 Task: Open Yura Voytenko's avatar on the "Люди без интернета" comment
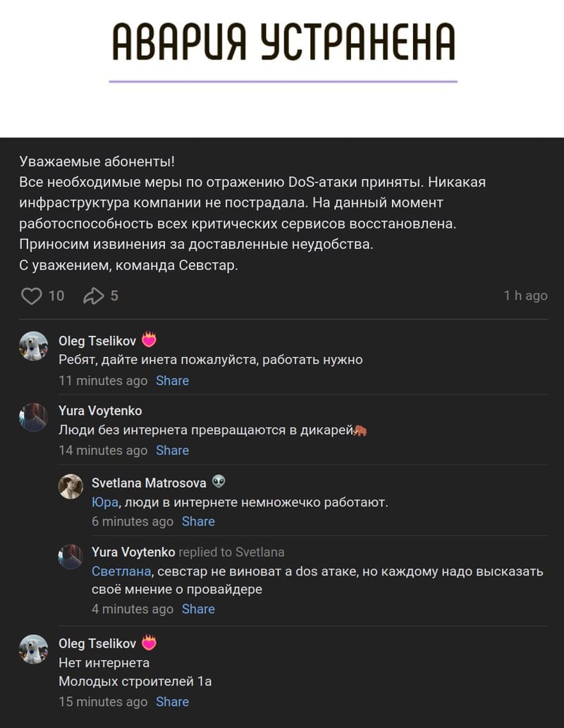33,417
